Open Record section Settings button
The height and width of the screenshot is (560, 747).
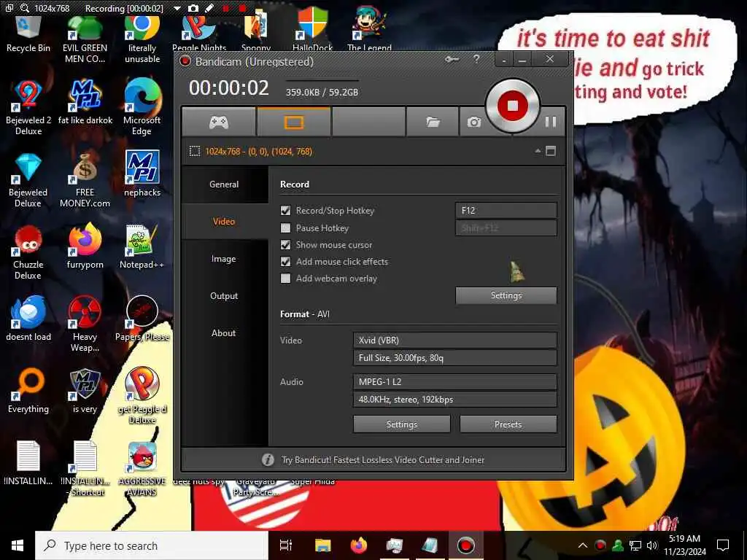[506, 295]
